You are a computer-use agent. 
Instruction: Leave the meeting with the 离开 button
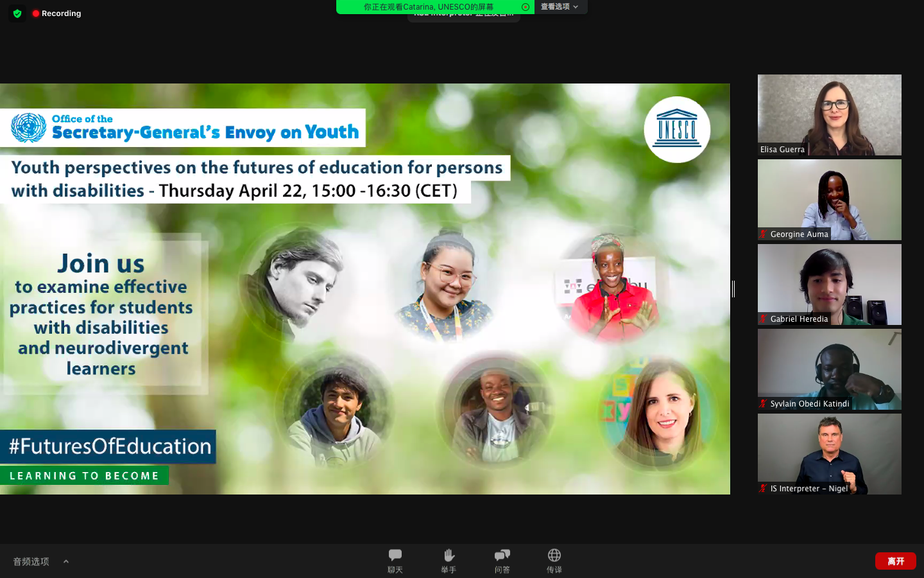click(x=896, y=561)
